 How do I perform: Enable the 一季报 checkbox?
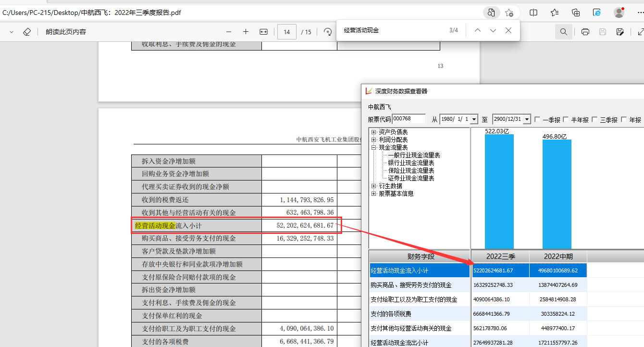pos(537,119)
